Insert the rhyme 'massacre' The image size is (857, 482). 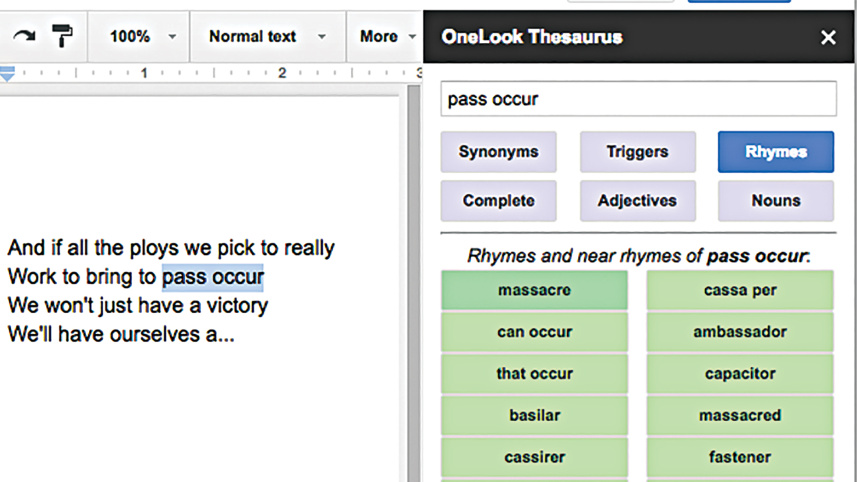pos(534,290)
